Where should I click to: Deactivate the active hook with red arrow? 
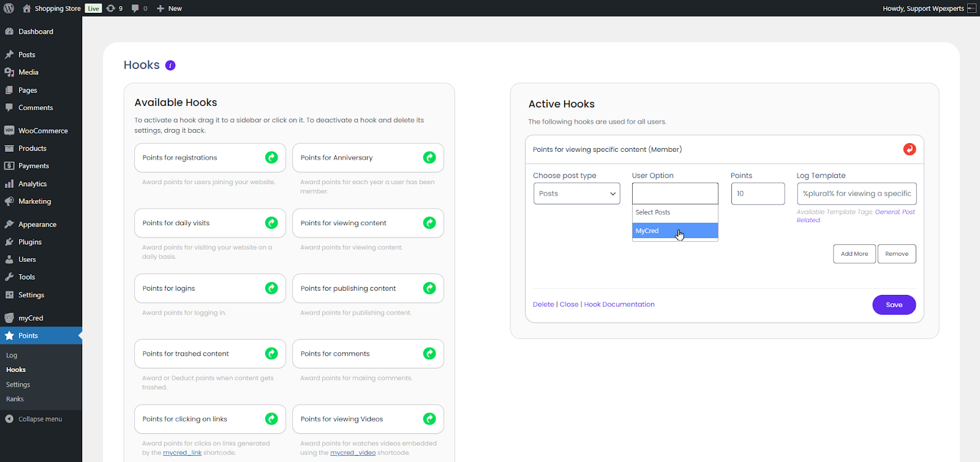click(x=910, y=149)
